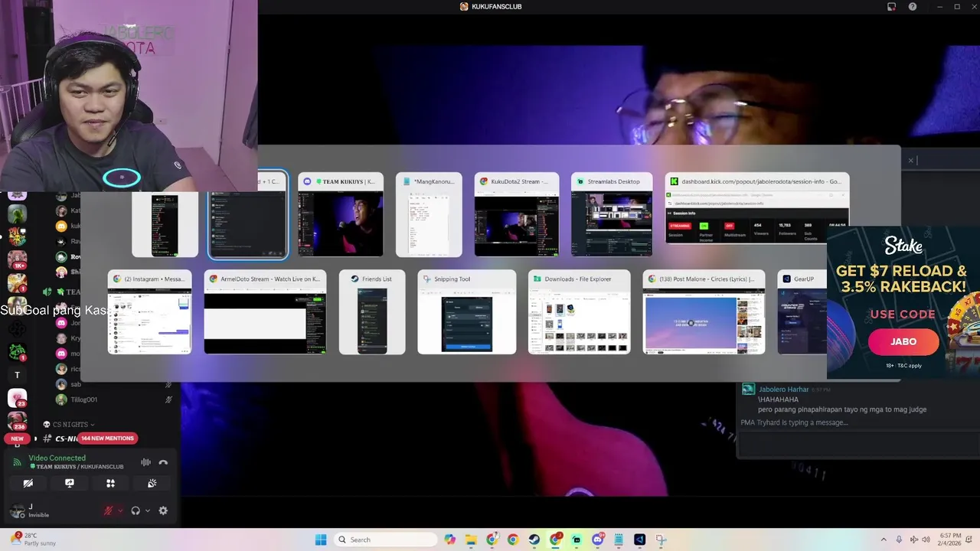This screenshot has width=980, height=551.
Task: Open Copilot from the taskbar
Action: point(450,540)
